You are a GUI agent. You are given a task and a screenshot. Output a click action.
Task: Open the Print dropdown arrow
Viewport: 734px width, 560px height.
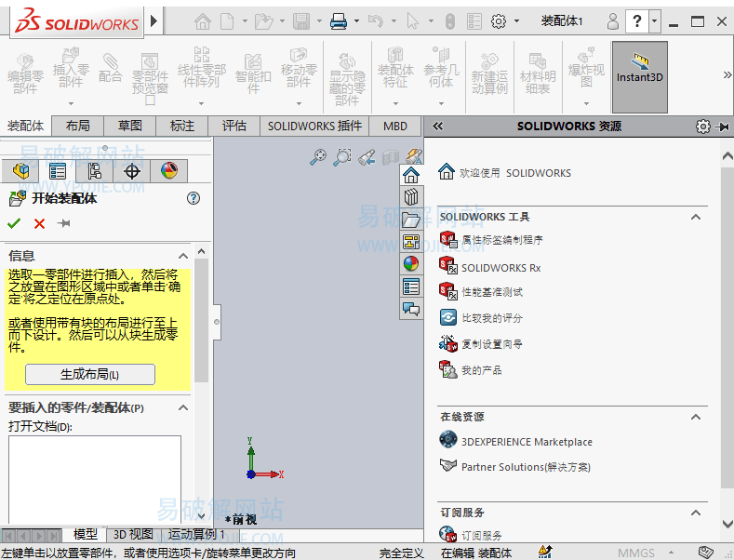[356, 21]
